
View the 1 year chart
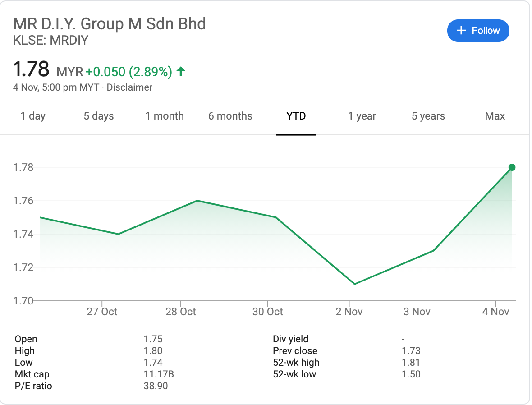click(x=362, y=116)
